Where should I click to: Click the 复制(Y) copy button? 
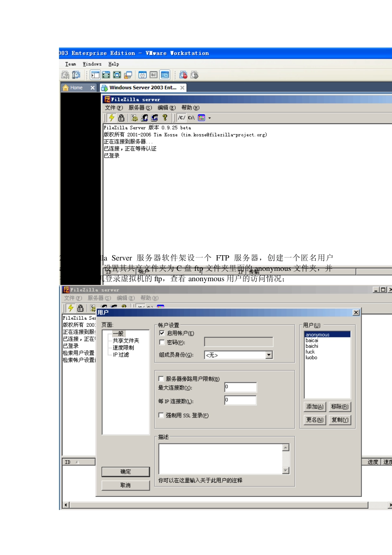(340, 420)
